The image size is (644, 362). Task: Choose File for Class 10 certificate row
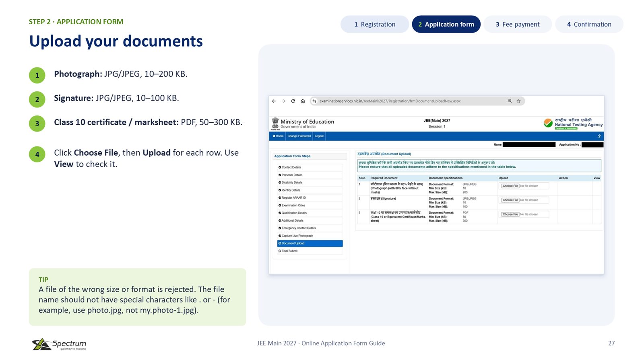tap(510, 214)
